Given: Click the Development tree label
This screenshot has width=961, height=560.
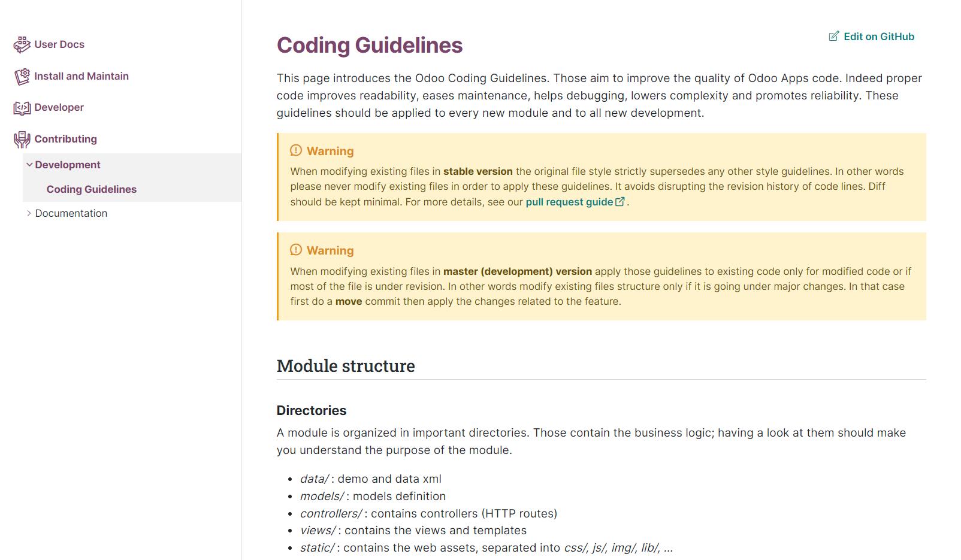Looking at the screenshot, I should [68, 165].
